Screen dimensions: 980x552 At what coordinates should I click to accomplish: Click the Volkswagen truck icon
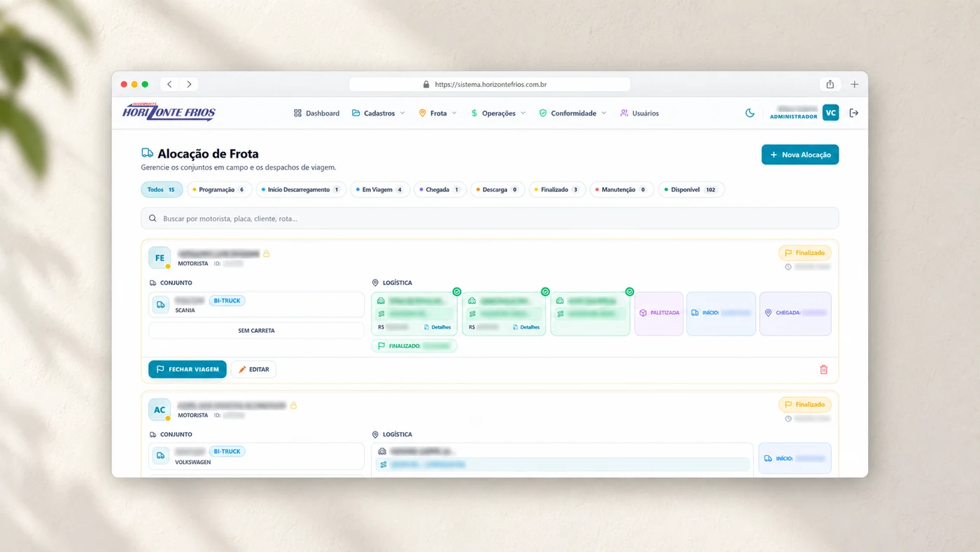161,456
